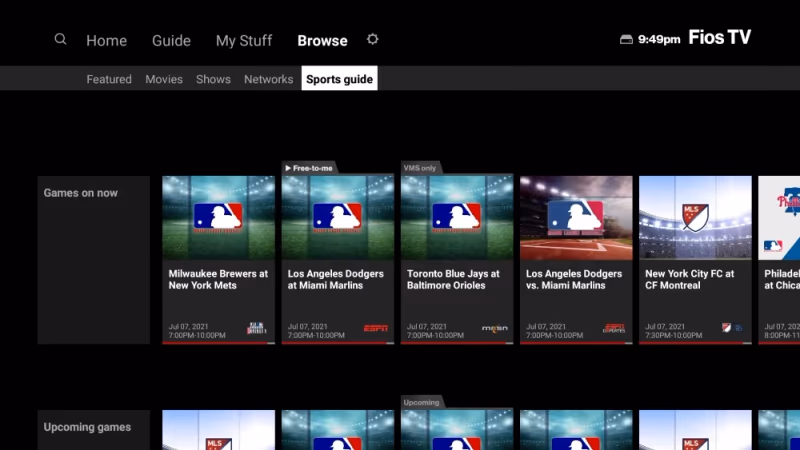Click the Upcoming badge

pos(421,402)
